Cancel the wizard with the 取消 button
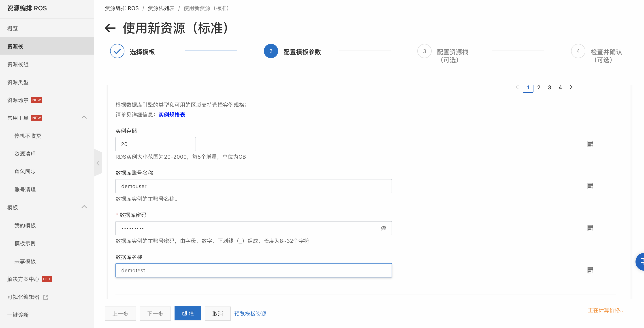 click(217, 313)
